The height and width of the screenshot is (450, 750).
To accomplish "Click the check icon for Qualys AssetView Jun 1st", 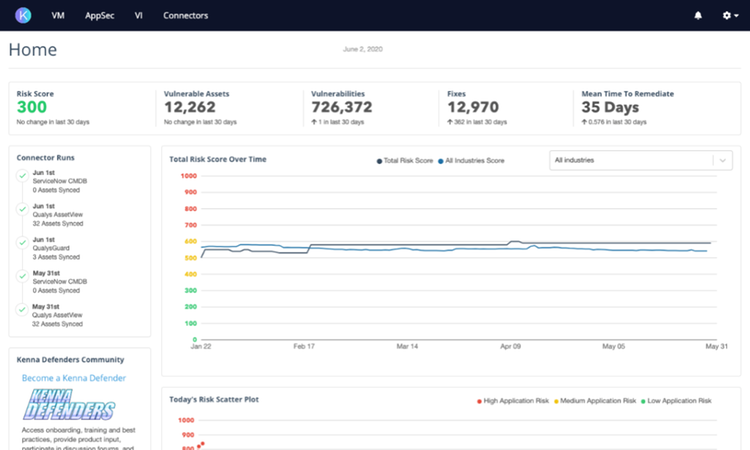I will [22, 209].
